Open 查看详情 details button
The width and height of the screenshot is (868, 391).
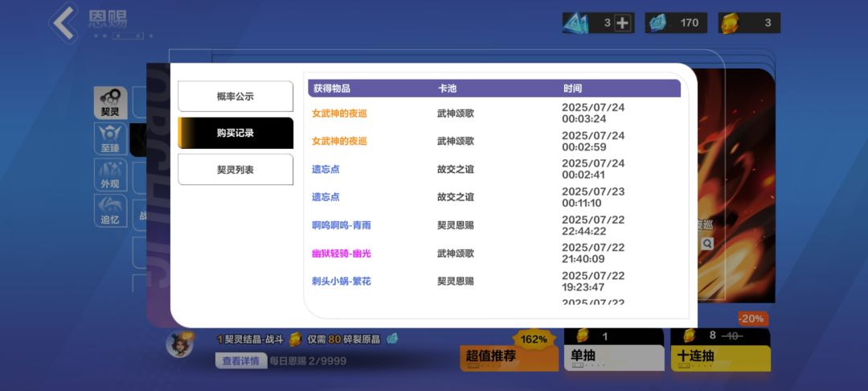click(x=241, y=361)
